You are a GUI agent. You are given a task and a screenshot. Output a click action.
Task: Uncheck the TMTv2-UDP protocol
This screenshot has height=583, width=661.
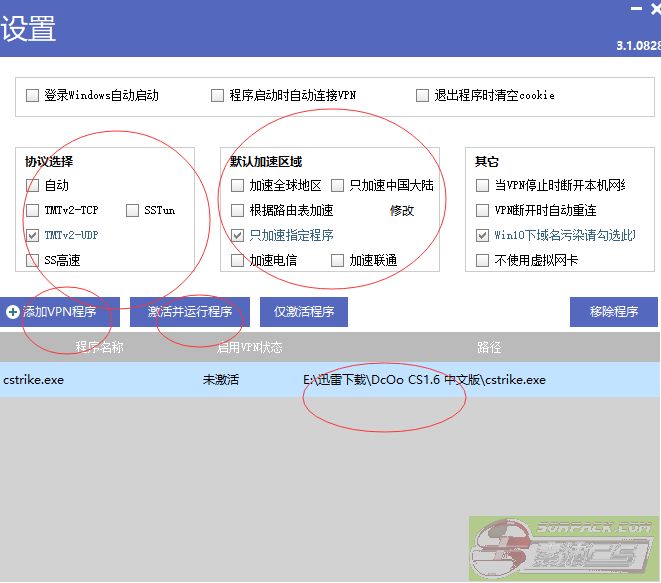[x=33, y=236]
